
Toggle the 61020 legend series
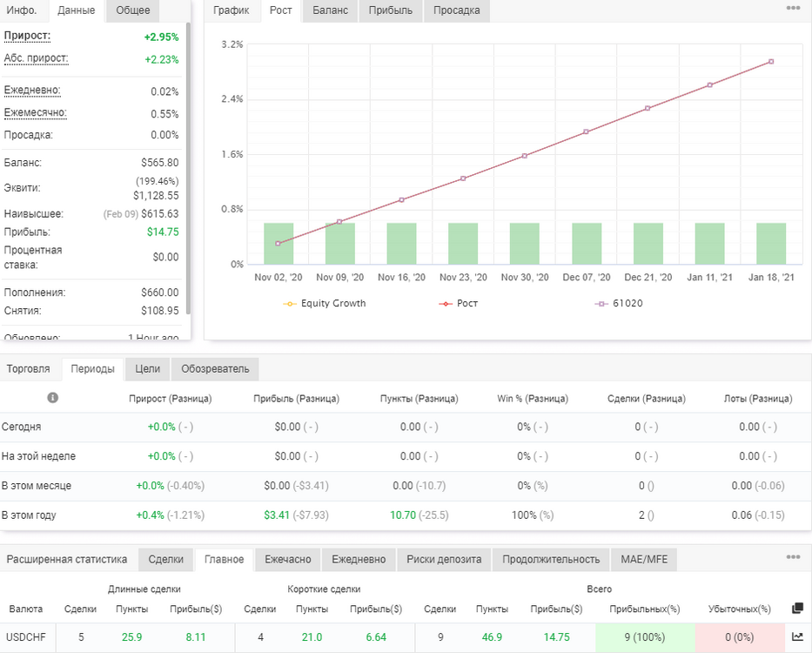click(x=619, y=303)
